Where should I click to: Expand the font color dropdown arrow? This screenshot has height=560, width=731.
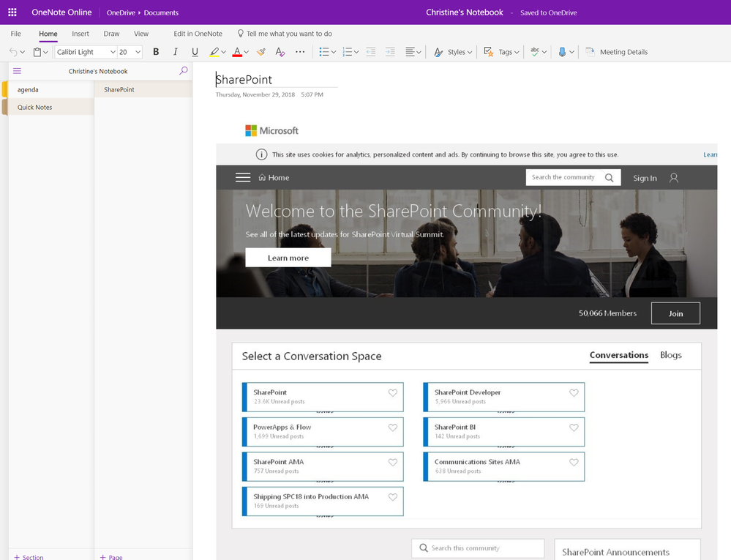point(246,52)
